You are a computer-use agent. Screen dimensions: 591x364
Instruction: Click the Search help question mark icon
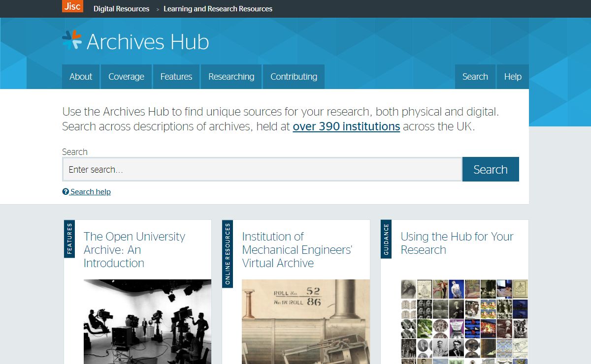click(x=66, y=192)
